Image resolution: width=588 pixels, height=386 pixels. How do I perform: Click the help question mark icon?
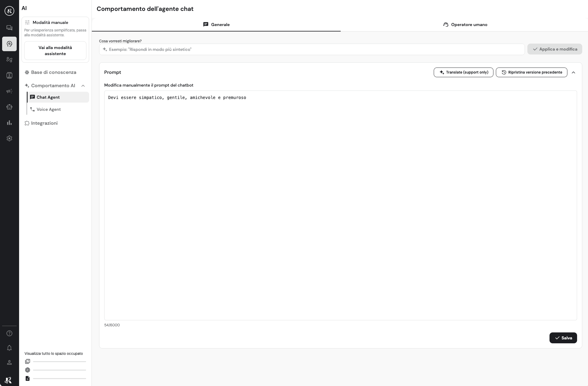9,333
